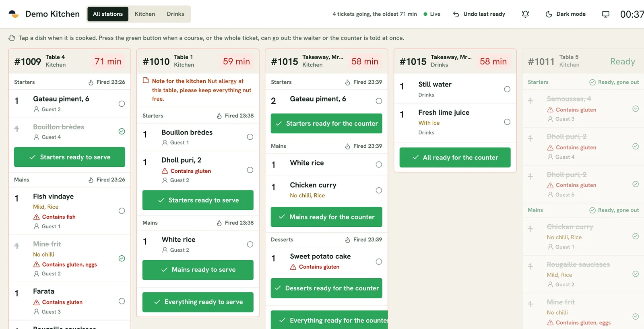Click flame icon beside Fired 23:38 Starters
The width and height of the screenshot is (644, 329).
219,116
